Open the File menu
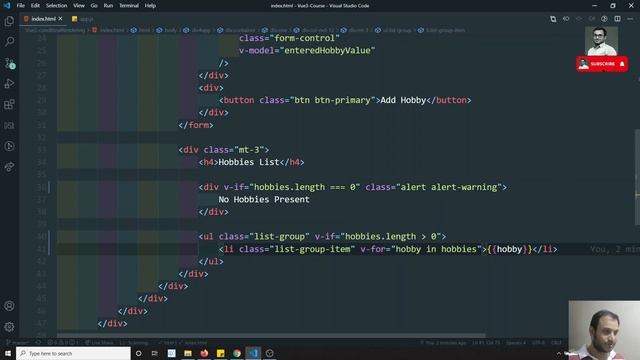This screenshot has height=360, width=640. [20, 6]
